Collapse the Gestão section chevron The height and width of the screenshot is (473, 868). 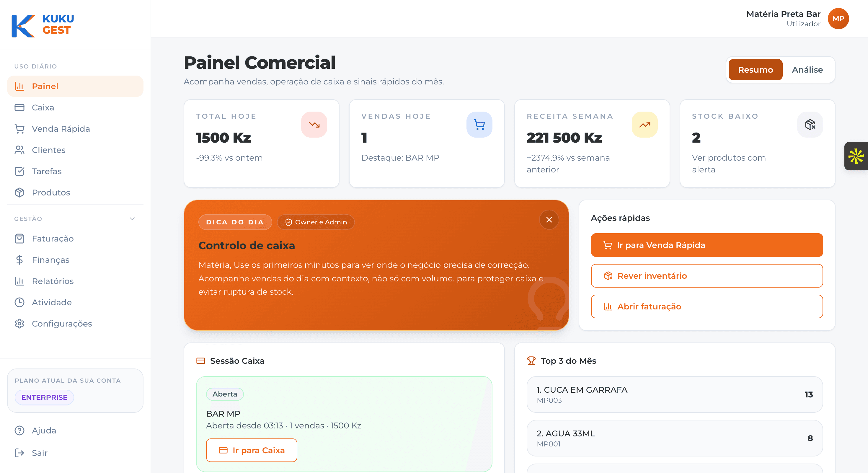pos(132,219)
